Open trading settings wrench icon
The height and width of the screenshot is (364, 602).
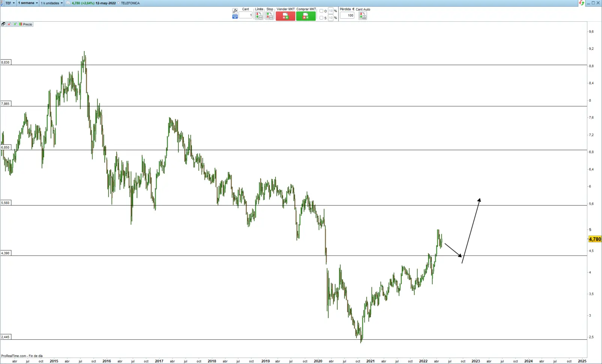(x=235, y=10)
